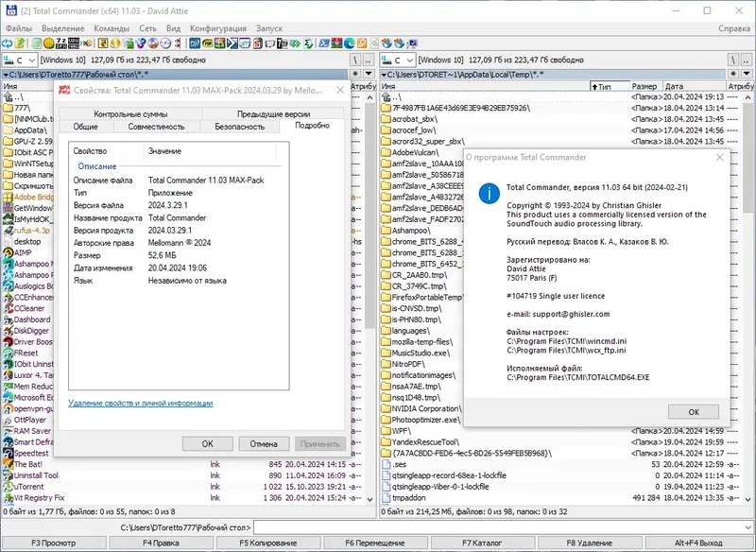756x552 pixels.
Task: Click the 7z SFX toolbar icon
Action: click(60, 43)
